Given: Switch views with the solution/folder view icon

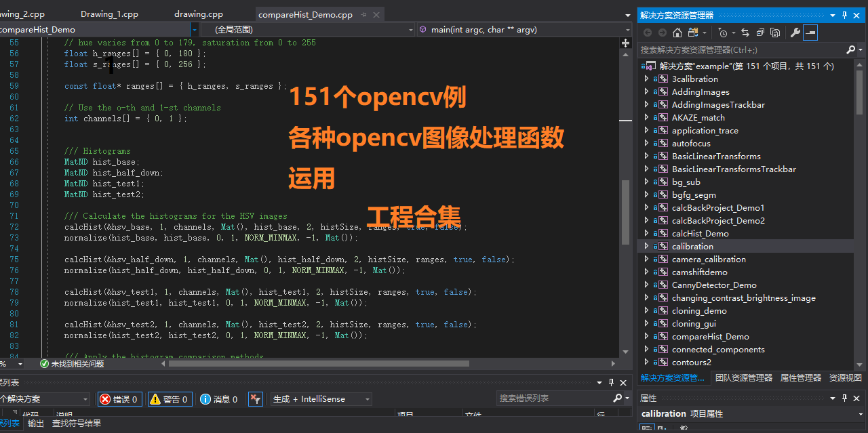Looking at the screenshot, I should pyautogui.click(x=693, y=33).
